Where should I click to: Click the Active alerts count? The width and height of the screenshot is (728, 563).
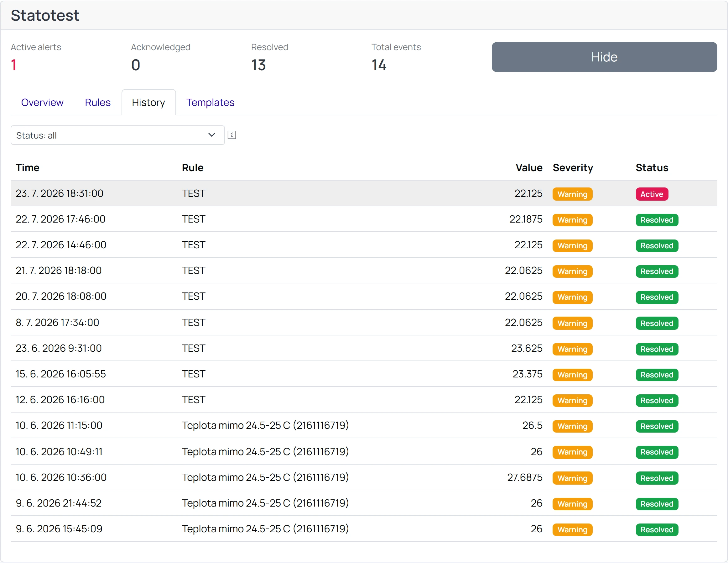pyautogui.click(x=14, y=65)
